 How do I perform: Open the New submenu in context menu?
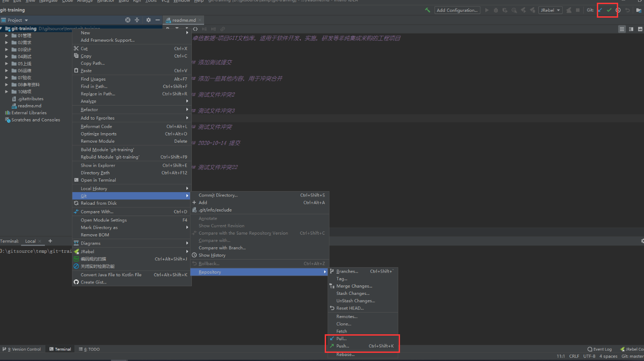pos(132,33)
